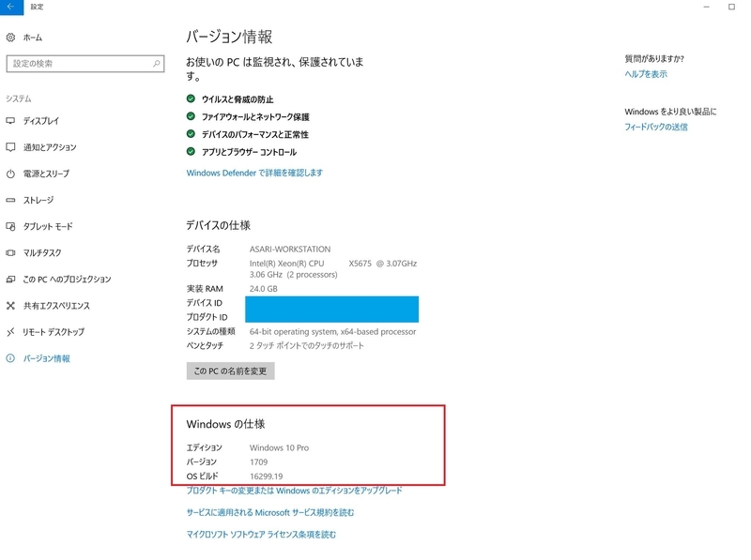Click the ディスプレイ monitor icon

tap(10, 121)
